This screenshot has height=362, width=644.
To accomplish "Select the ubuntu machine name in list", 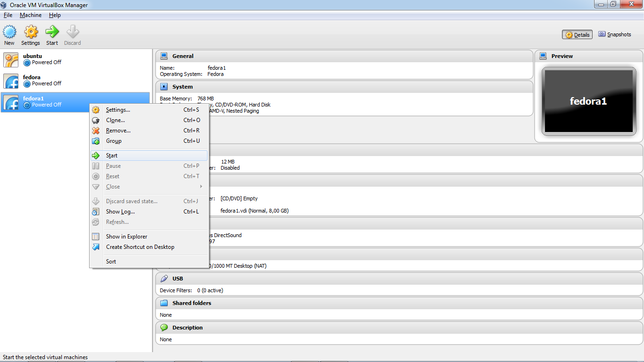I will coord(33,56).
